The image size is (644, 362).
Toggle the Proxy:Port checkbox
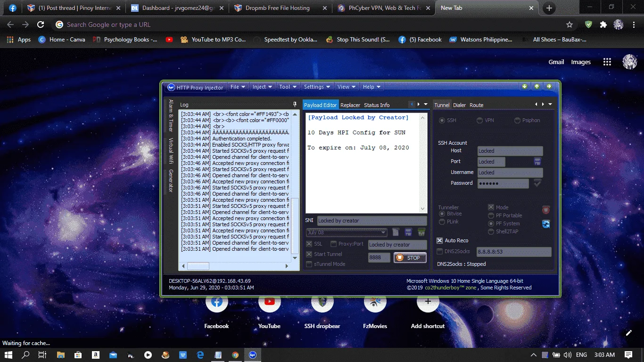tap(333, 244)
